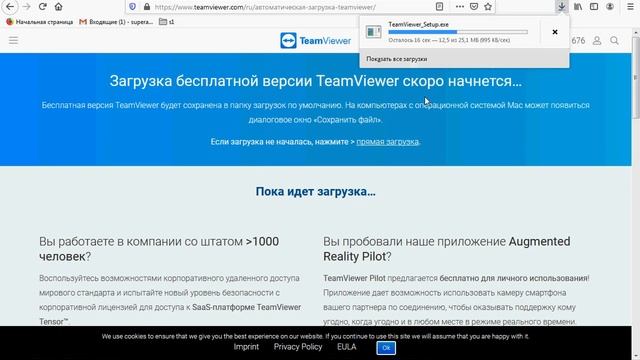Reload the current page
640x360 pixels.
click(42, 7)
